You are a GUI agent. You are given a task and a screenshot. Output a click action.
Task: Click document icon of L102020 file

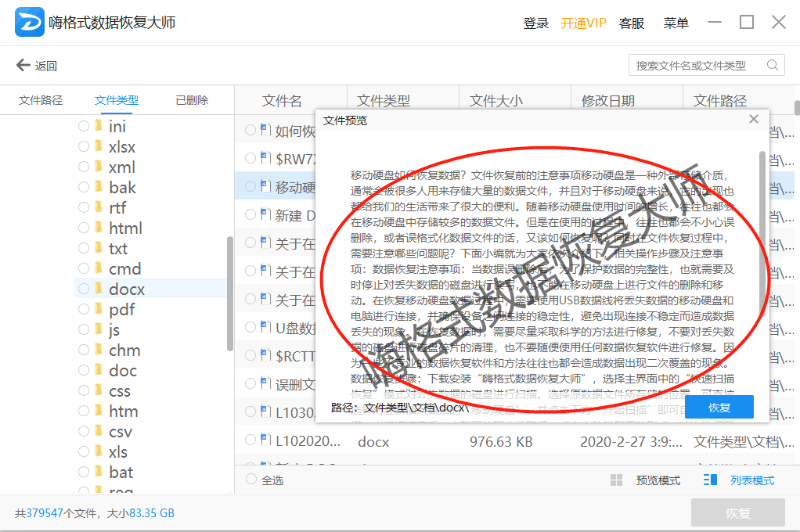(x=265, y=439)
